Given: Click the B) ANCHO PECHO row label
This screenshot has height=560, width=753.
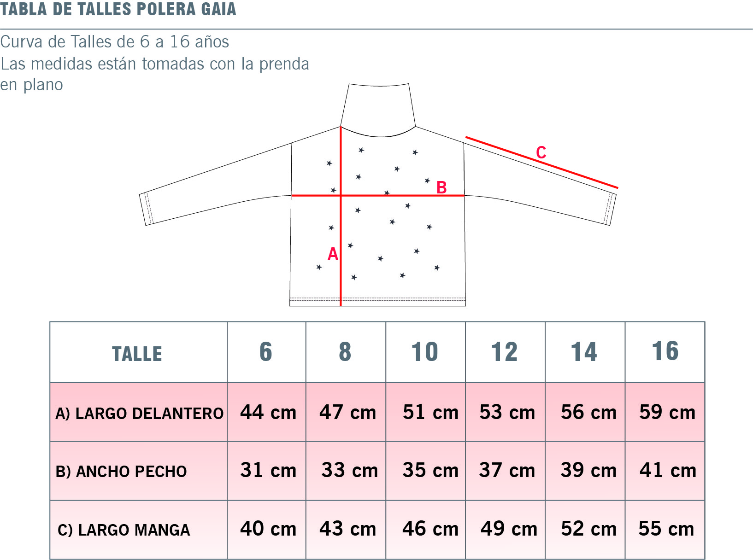Looking at the screenshot, I should pos(121,471).
